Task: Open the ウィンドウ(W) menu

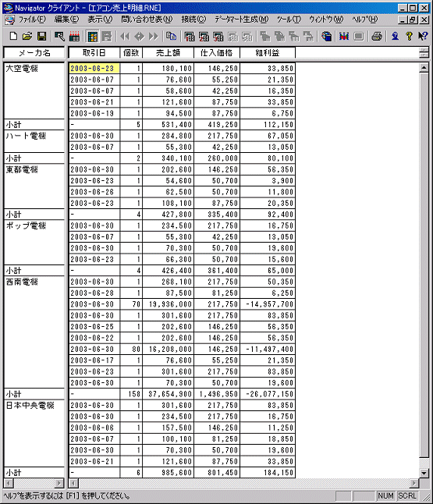Action: [326, 20]
